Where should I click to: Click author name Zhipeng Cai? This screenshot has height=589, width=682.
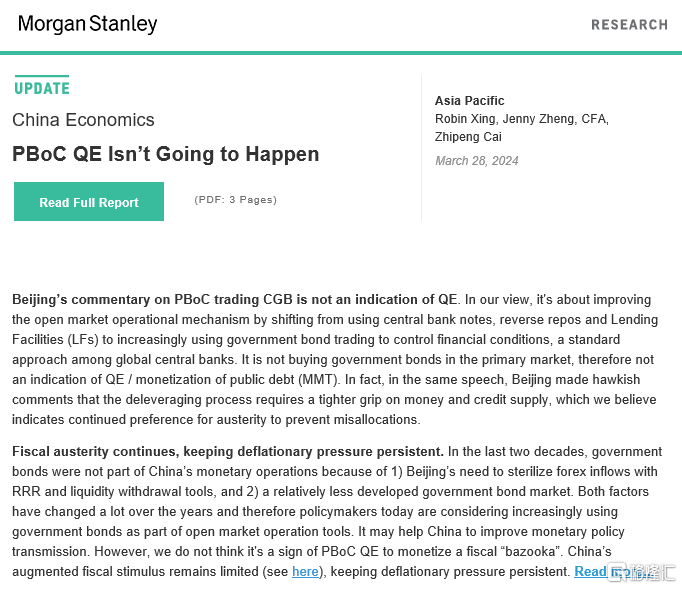pos(468,137)
